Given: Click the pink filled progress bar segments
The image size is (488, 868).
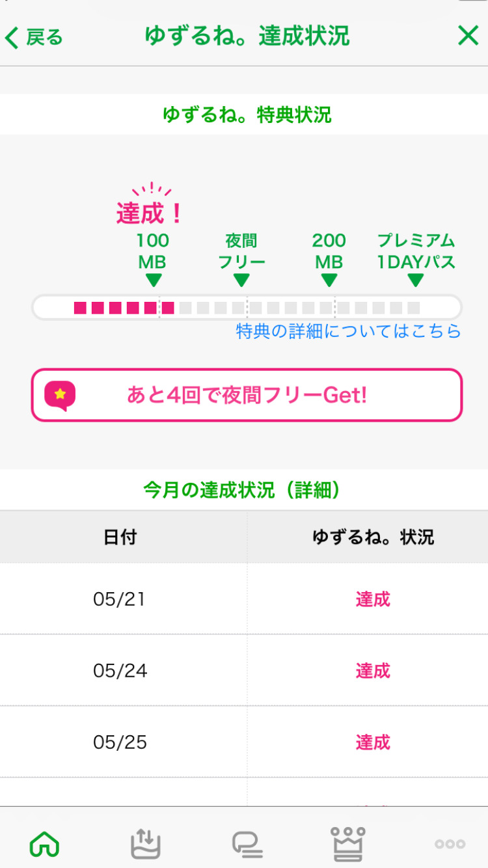Looking at the screenshot, I should pos(124,308).
